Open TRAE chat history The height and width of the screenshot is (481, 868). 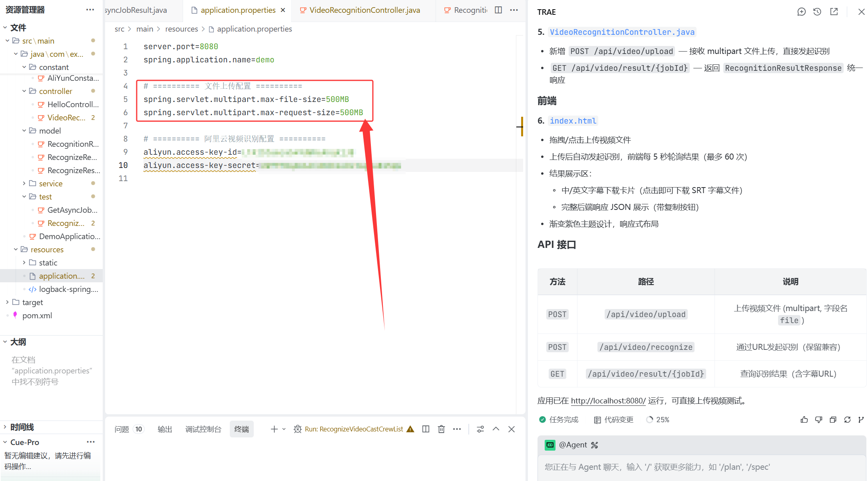coord(817,12)
